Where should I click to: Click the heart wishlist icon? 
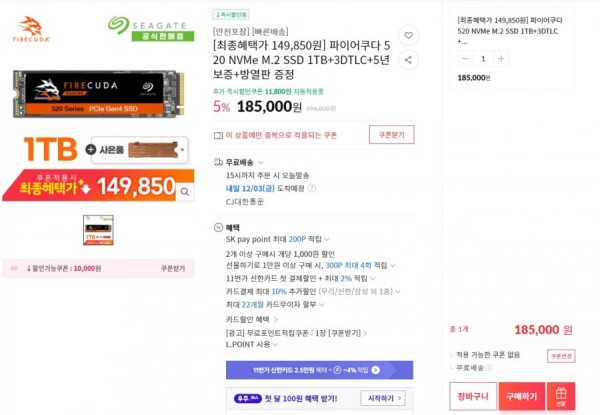(408, 36)
